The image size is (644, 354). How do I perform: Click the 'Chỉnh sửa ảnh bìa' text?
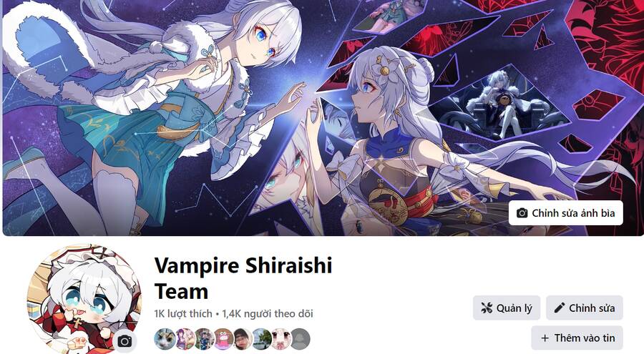click(573, 213)
